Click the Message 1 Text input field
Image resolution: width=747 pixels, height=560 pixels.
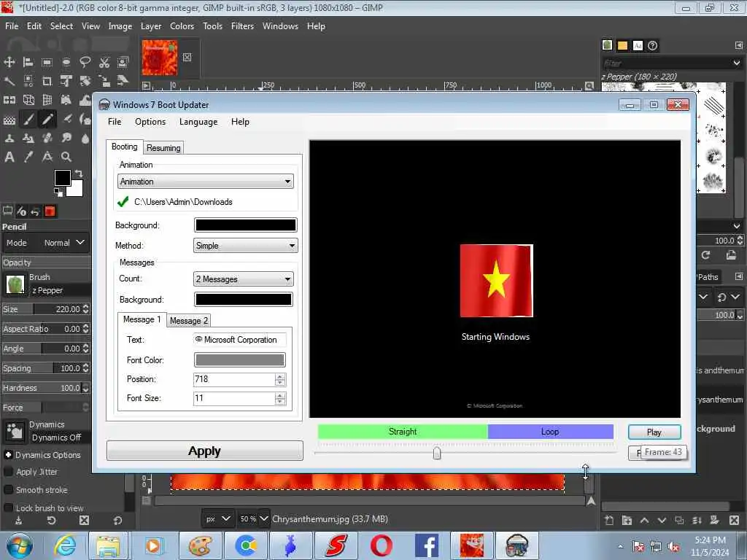(x=239, y=340)
